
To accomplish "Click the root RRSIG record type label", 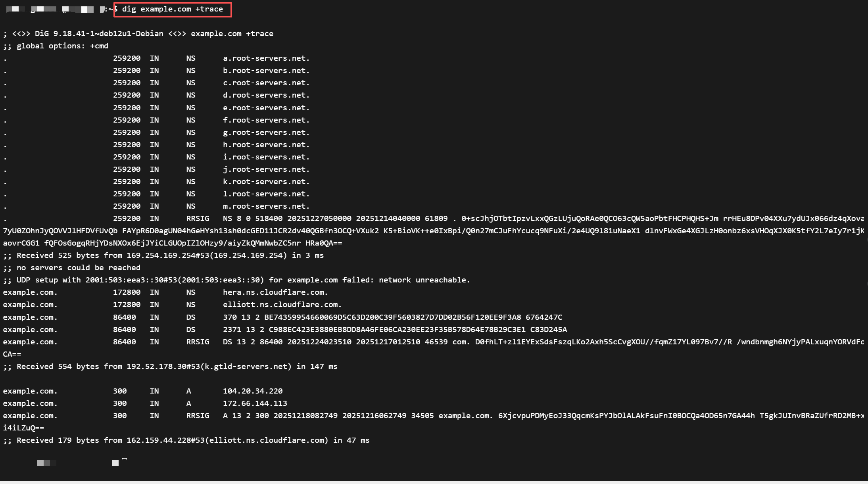I will point(198,219).
